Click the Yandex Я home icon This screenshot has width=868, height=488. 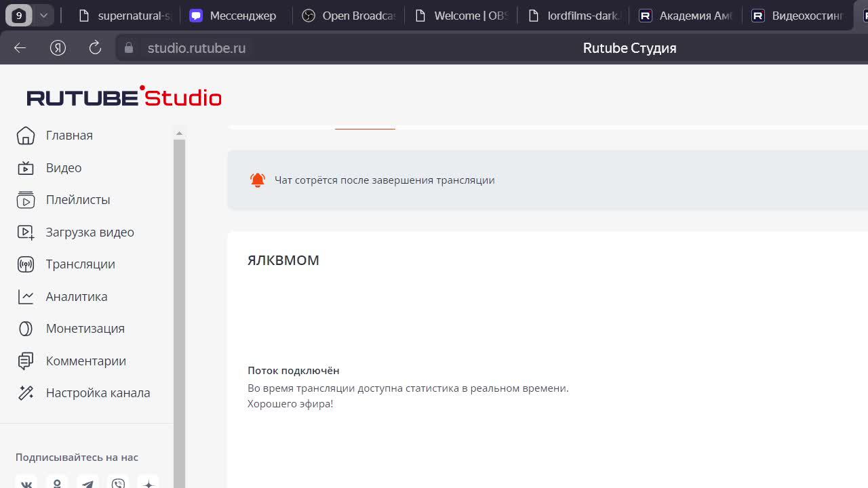(58, 47)
